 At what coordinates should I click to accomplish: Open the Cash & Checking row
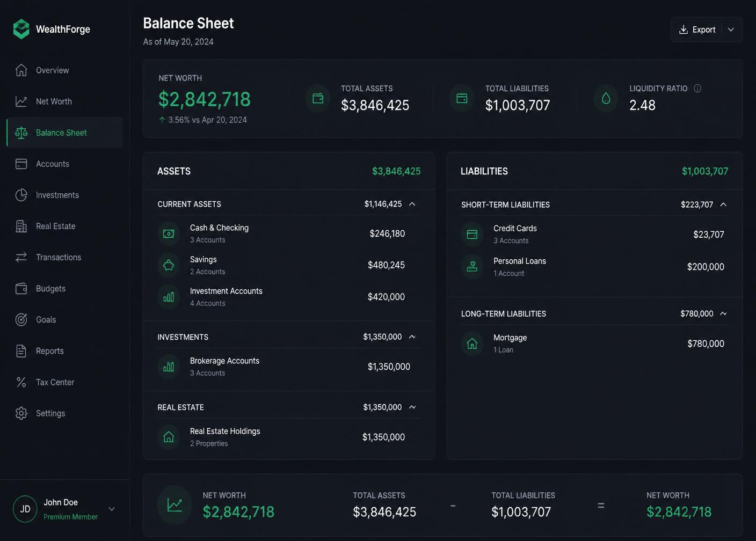coord(289,233)
